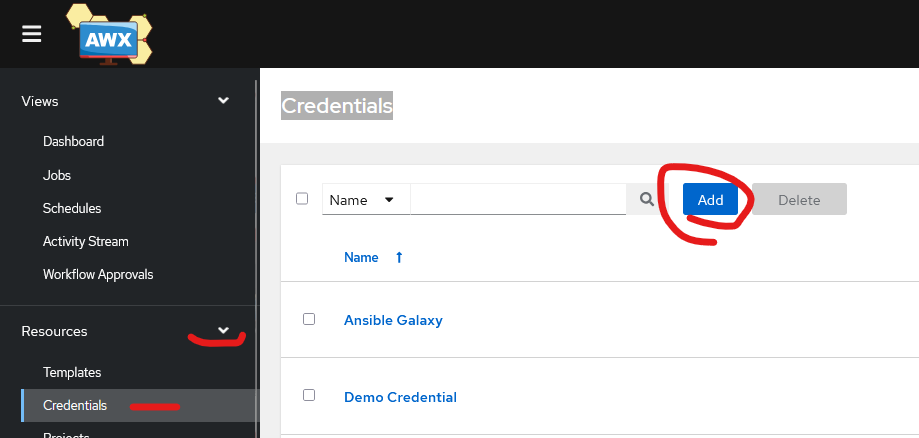Open Schedules in the sidebar

click(72, 208)
